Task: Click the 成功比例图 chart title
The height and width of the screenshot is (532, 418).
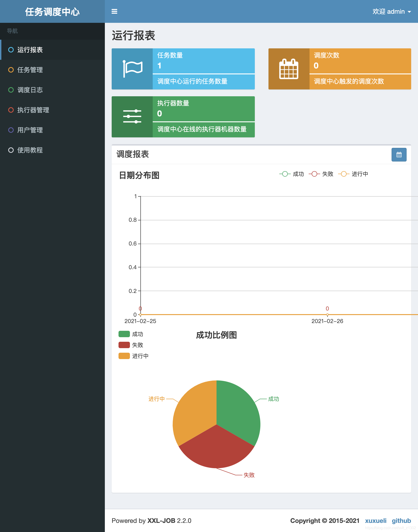Action: click(217, 335)
